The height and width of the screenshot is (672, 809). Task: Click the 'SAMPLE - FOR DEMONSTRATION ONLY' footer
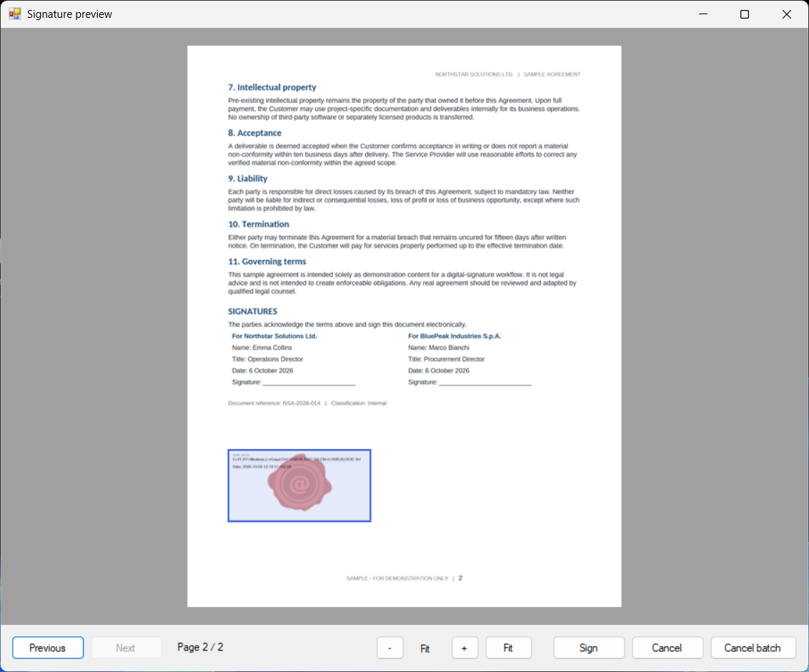(x=397, y=578)
